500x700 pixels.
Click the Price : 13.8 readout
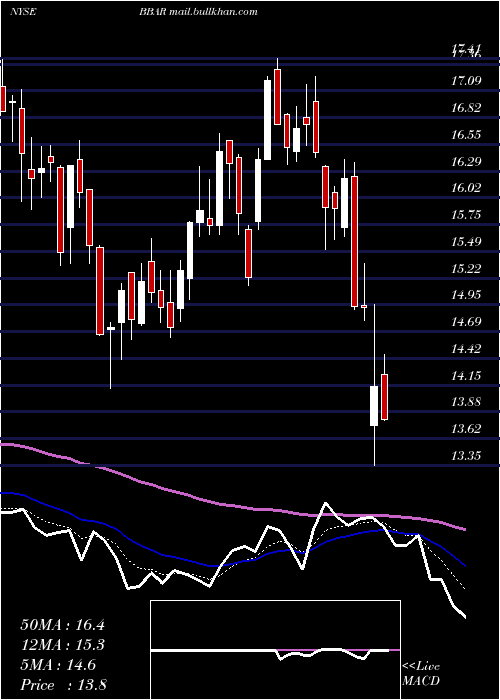tap(63, 685)
